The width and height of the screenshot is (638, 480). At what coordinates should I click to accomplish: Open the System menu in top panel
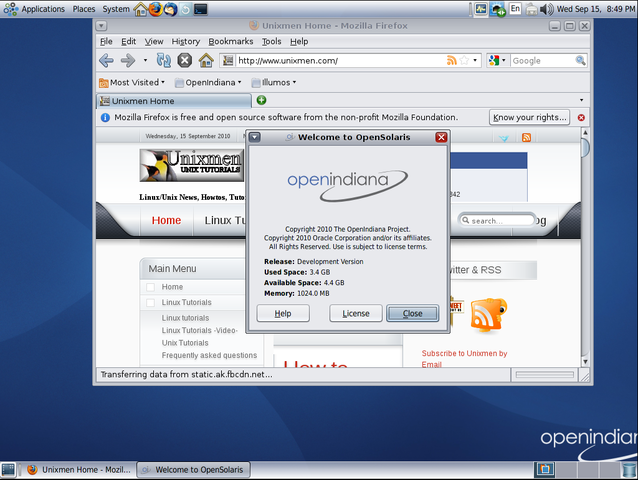click(116, 9)
